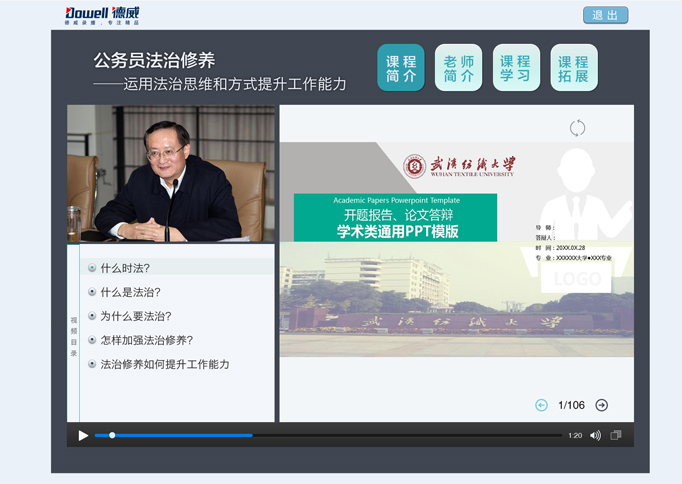Switch to the 老师简介 tab
The image size is (682, 484).
(x=458, y=68)
